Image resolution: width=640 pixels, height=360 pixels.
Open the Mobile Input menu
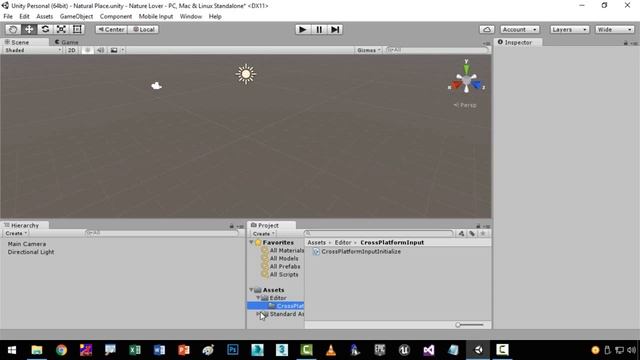click(x=156, y=16)
